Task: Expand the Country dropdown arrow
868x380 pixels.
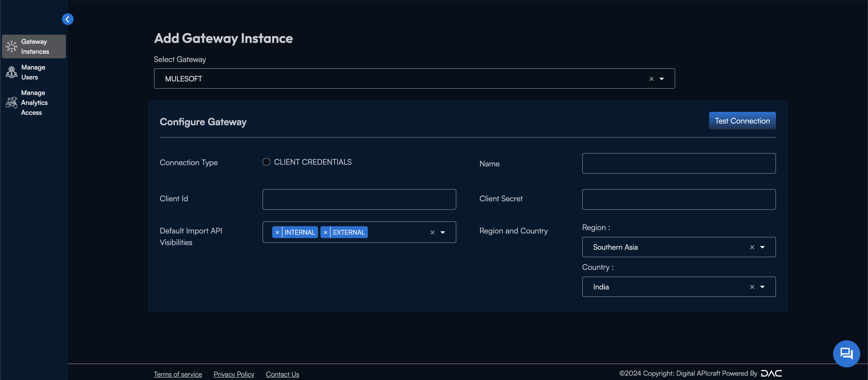Action: 762,287
